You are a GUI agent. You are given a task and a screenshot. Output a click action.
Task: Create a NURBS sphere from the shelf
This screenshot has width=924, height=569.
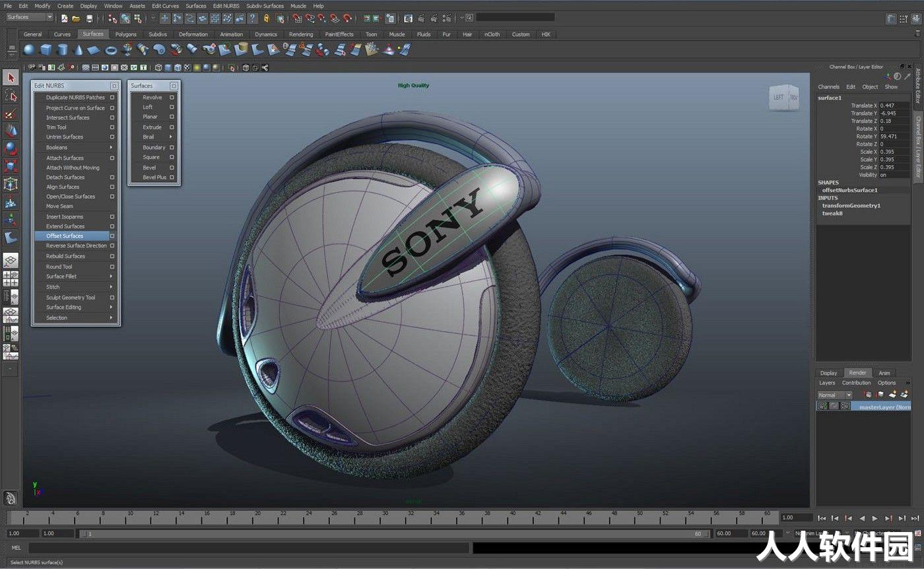(29, 50)
